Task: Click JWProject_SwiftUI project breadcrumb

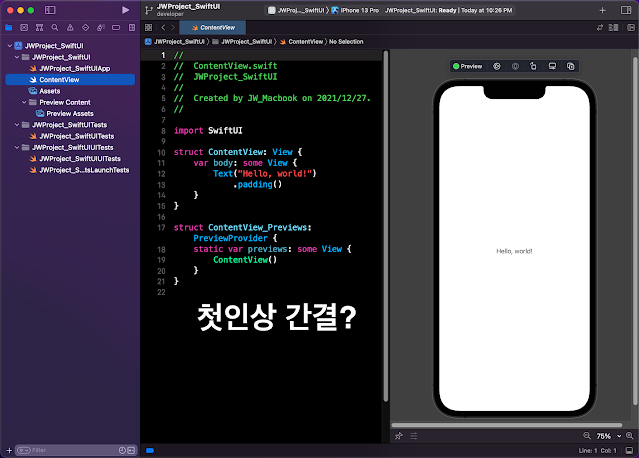Action: pos(175,42)
